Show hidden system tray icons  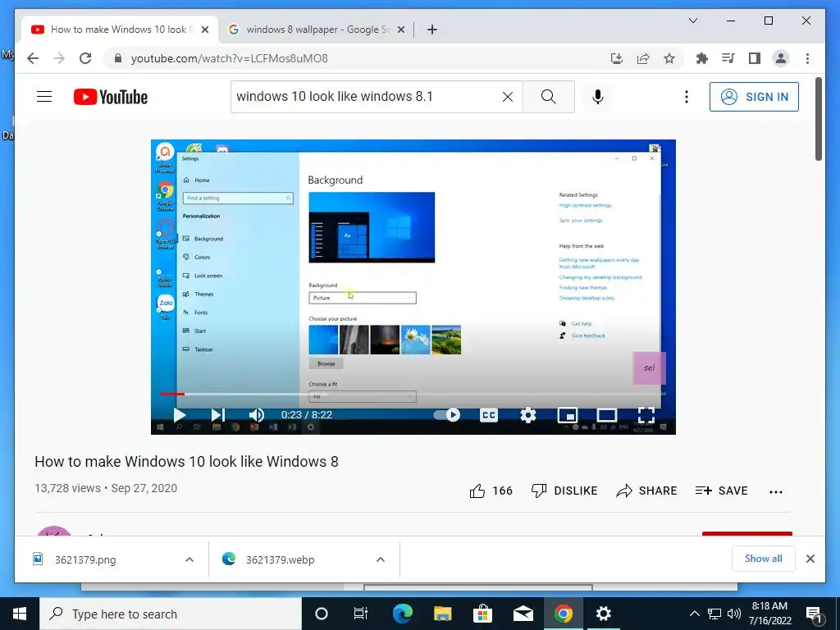click(x=694, y=614)
